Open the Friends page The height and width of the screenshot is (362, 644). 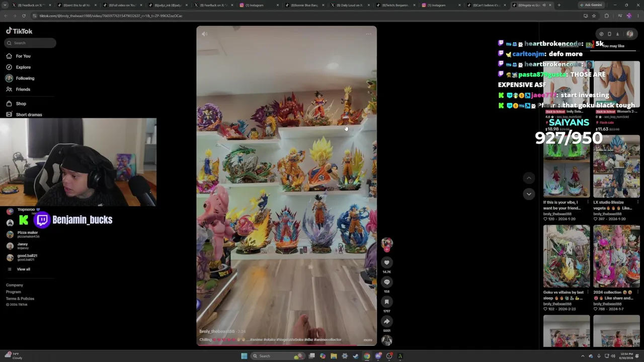(x=23, y=89)
